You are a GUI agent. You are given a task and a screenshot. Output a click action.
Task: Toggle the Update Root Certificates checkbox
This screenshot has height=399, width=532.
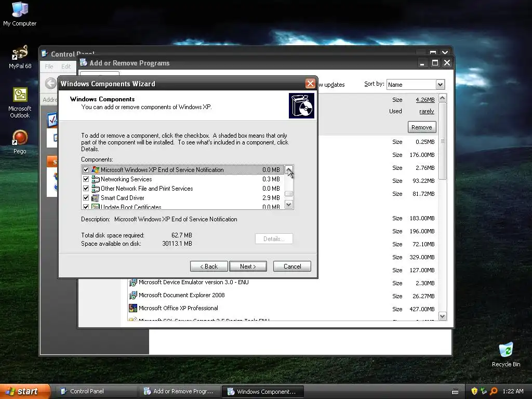coord(86,207)
